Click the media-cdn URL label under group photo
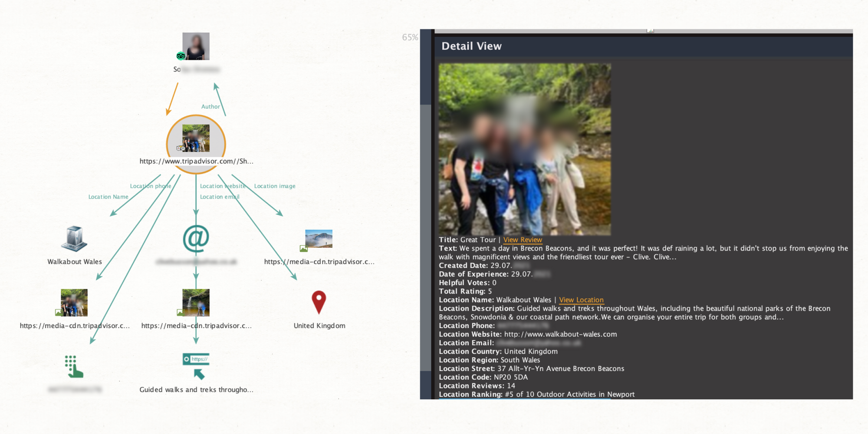The image size is (868, 434). click(x=75, y=326)
